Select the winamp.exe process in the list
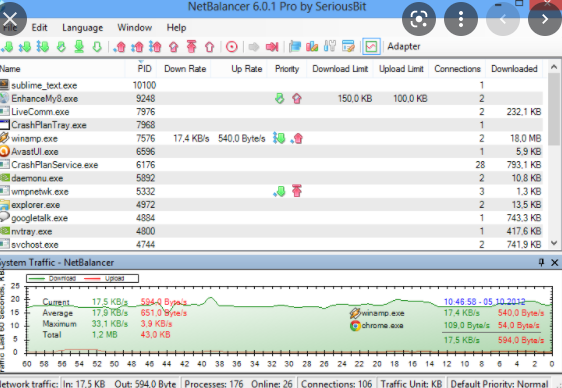Viewport: 562px width, 388px height. pos(271,138)
